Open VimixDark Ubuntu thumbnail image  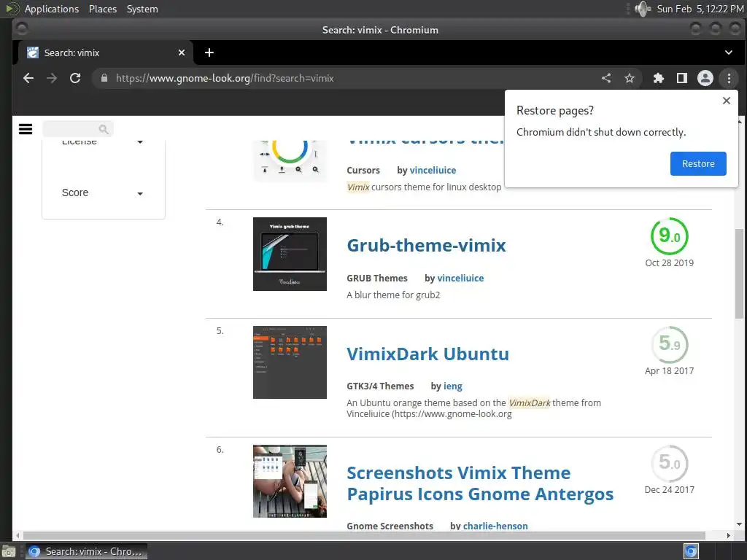(290, 362)
